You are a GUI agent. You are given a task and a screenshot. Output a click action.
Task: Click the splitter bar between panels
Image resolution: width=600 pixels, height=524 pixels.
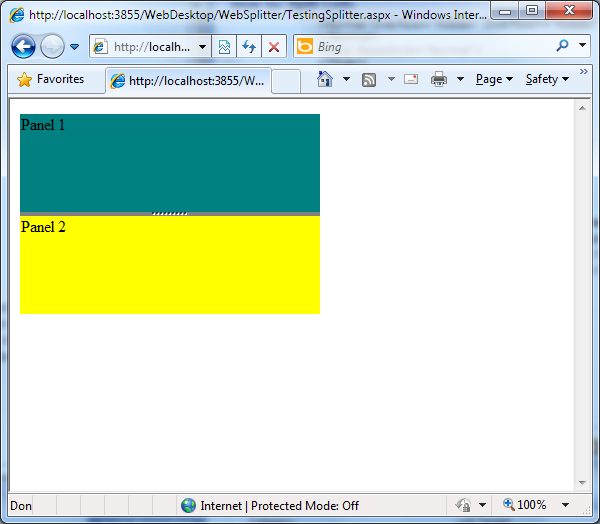170,213
